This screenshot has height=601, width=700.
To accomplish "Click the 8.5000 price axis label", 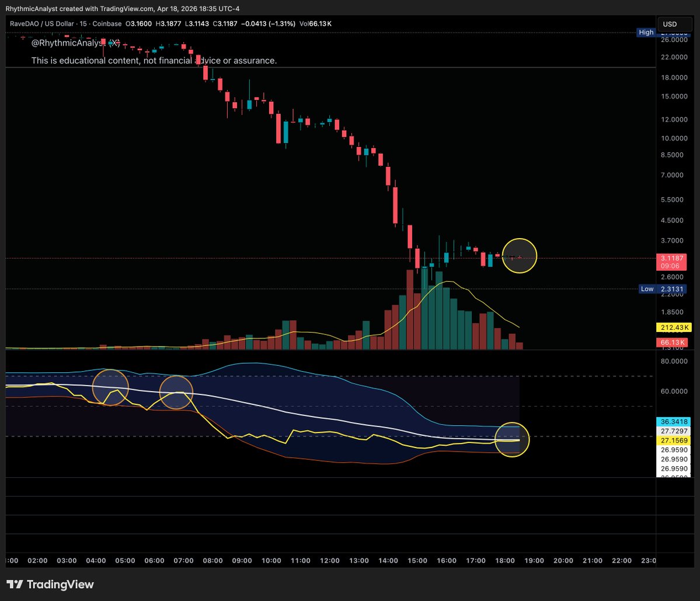I will point(673,155).
